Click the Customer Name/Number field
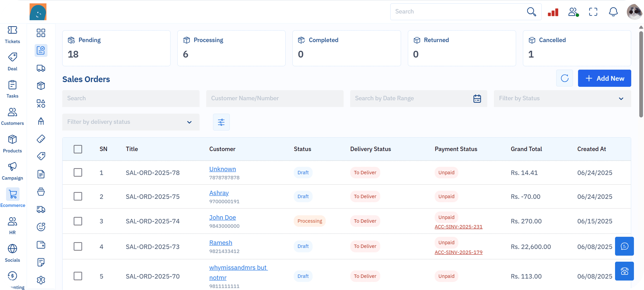 275,98
